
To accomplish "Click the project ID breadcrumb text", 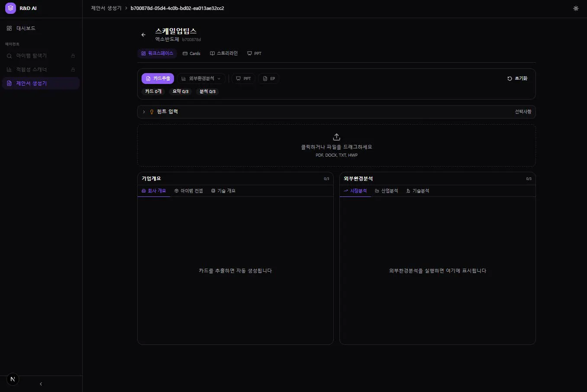I will click(177, 8).
